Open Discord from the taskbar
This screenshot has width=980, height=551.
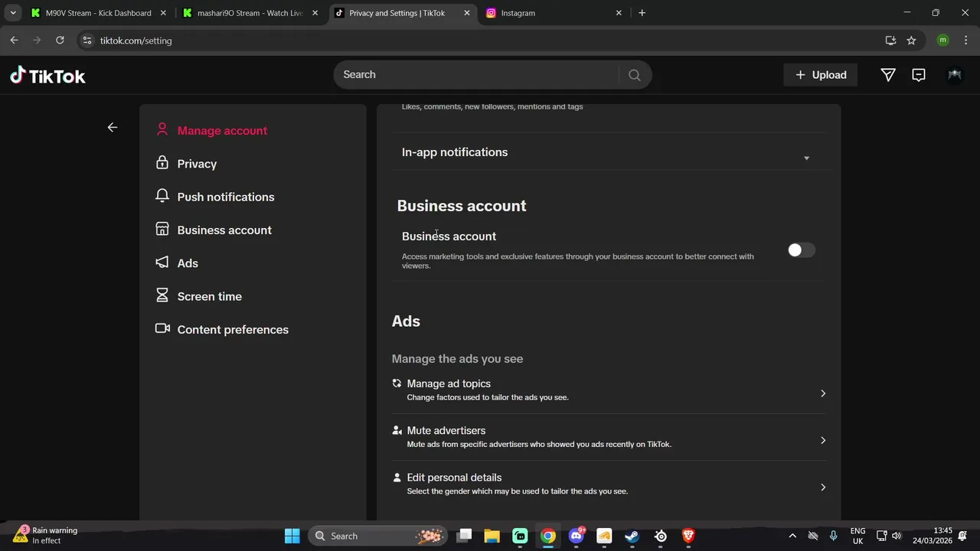(x=577, y=536)
